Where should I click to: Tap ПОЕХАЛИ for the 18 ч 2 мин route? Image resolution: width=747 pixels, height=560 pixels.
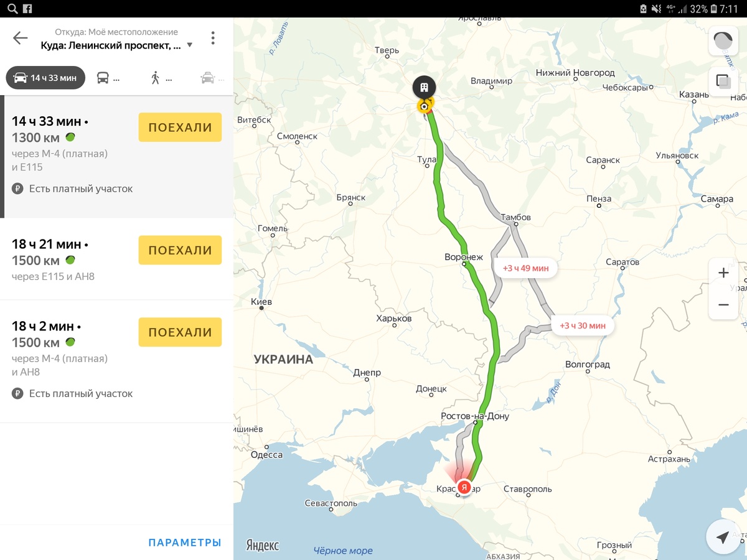tap(180, 332)
